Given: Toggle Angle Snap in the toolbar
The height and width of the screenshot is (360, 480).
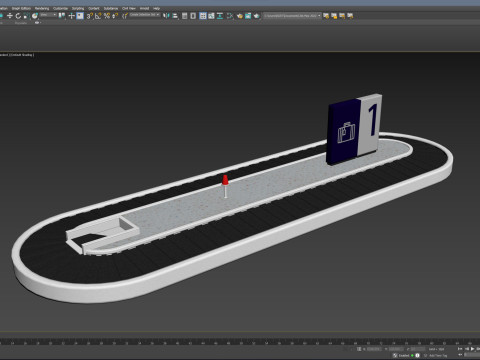Looking at the screenshot, I should [x=98, y=16].
